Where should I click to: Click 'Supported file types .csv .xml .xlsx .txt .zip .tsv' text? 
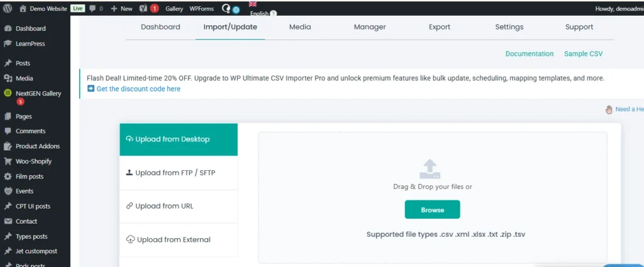pyautogui.click(x=446, y=234)
